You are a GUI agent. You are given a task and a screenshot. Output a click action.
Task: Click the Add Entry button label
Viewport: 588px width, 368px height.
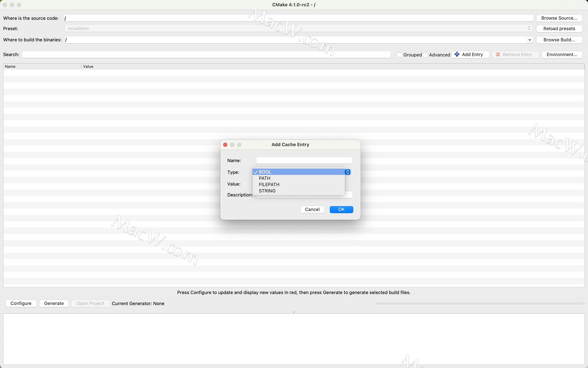[x=472, y=54]
